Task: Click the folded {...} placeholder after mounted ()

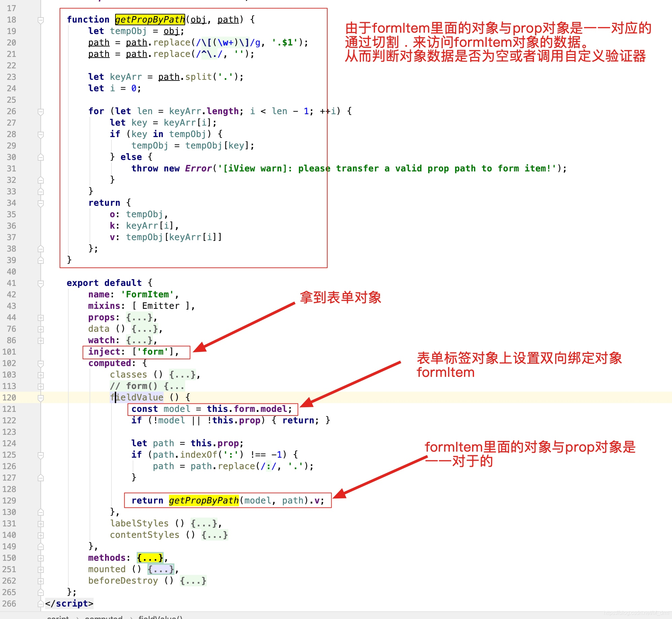Action: (x=161, y=569)
